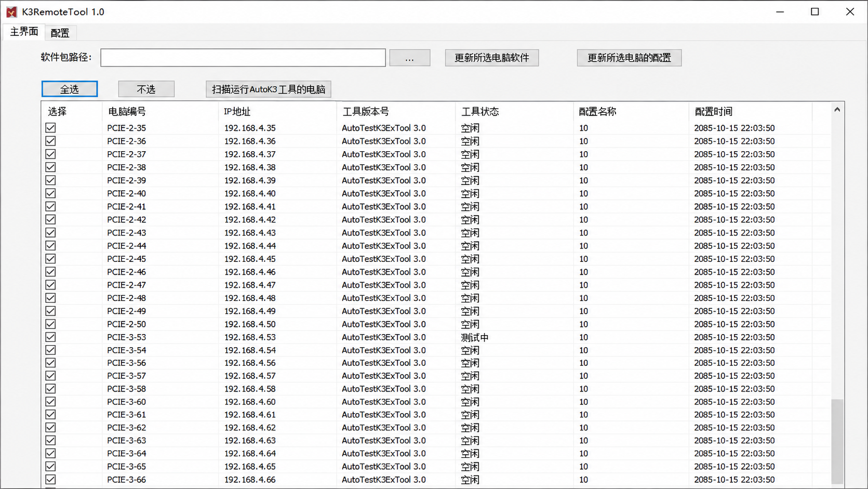
Task: Toggle checkbox for PCIE-2-48
Action: (50, 298)
